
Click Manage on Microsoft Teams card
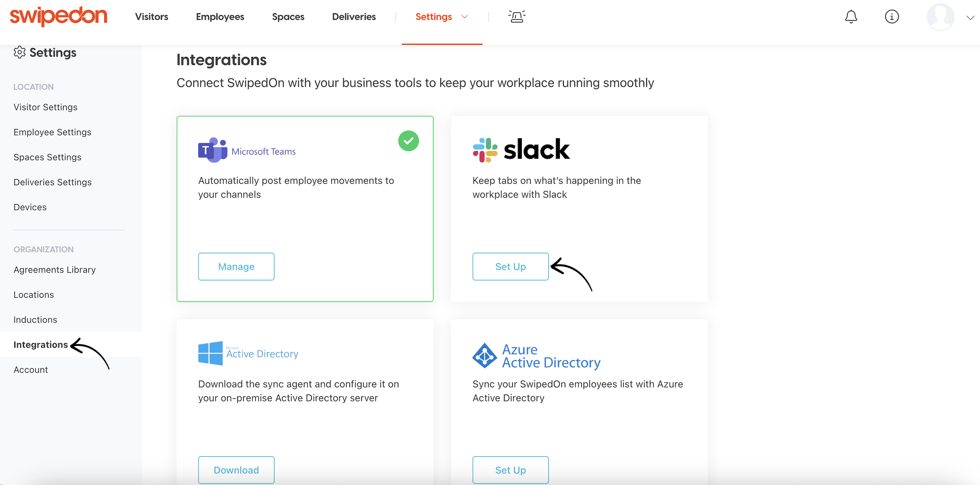click(236, 267)
